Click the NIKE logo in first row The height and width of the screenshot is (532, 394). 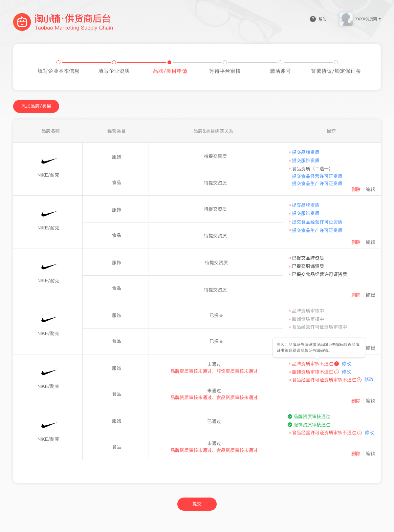pyautogui.click(x=49, y=161)
